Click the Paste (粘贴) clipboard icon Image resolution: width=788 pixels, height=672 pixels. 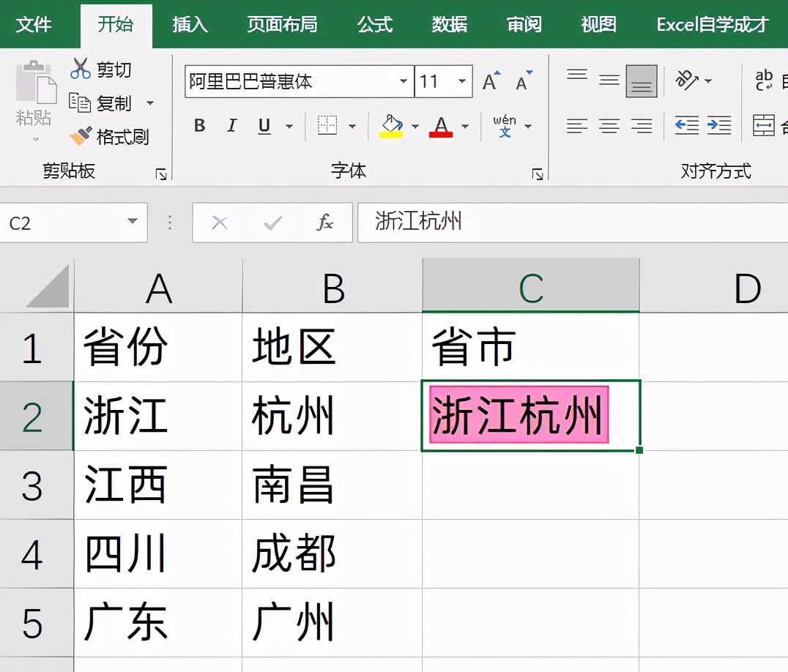coord(36,82)
